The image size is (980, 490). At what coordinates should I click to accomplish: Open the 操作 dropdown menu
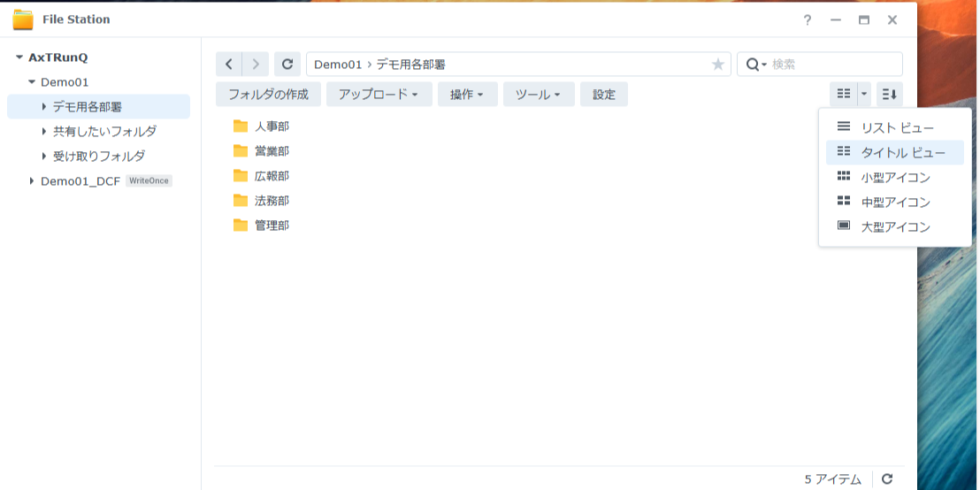[466, 95]
